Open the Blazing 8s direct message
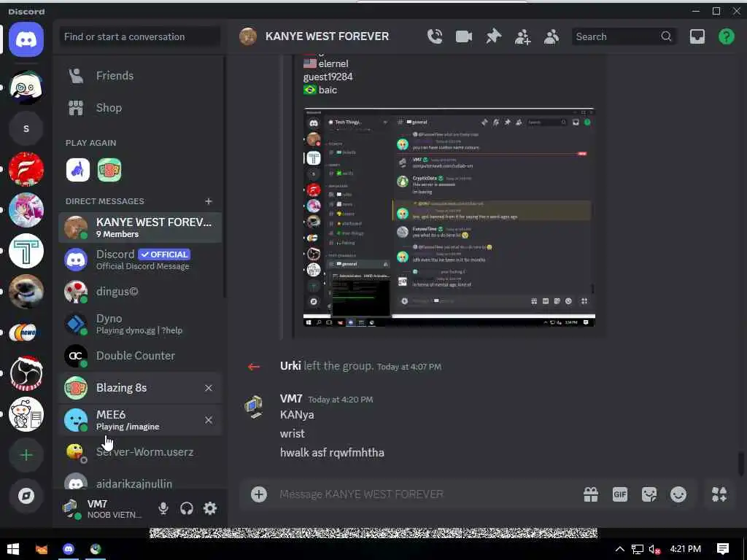 [x=141, y=388]
